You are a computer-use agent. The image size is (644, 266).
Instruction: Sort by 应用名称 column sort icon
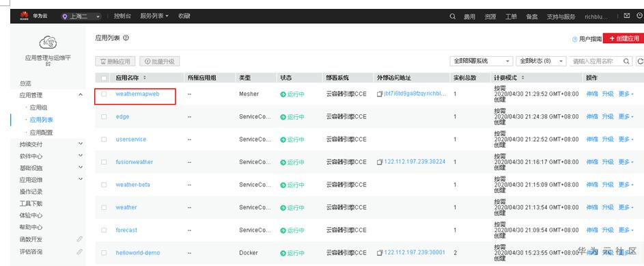(144, 78)
